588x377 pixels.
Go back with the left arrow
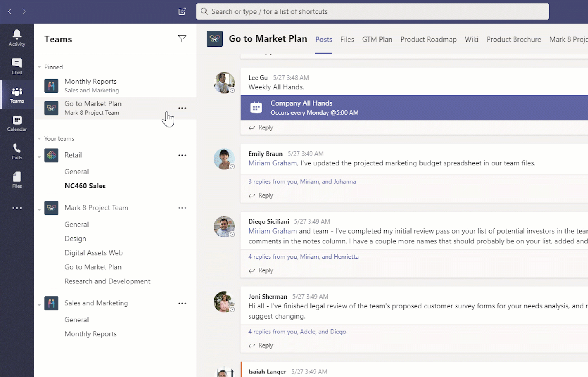point(10,11)
